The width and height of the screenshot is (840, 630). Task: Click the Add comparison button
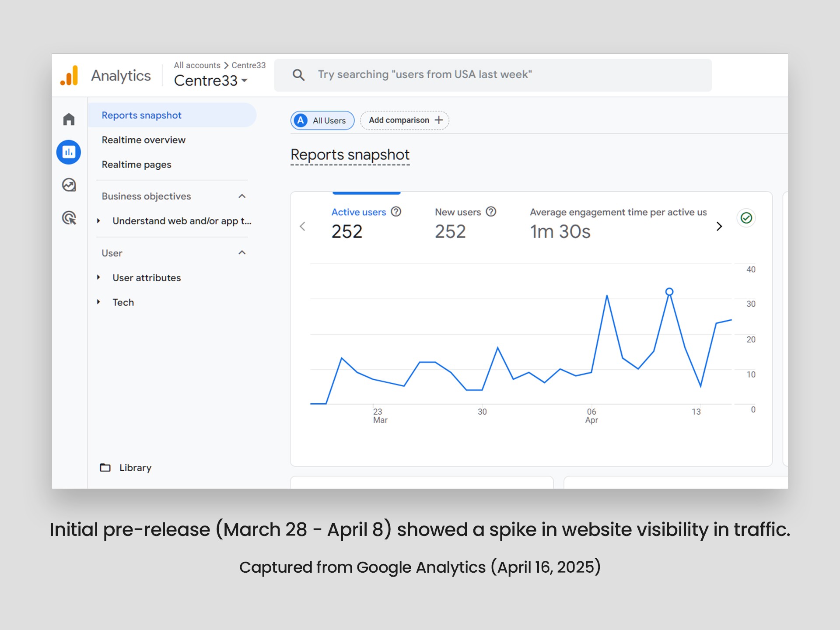pos(405,120)
